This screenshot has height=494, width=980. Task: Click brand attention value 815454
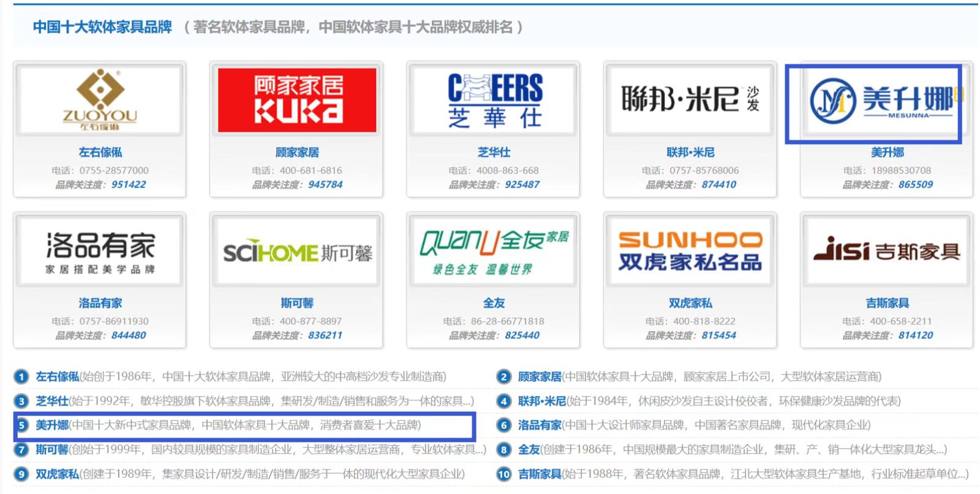click(719, 335)
